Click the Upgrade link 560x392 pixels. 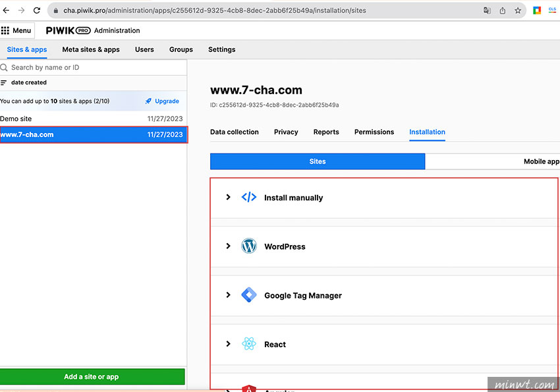point(162,101)
